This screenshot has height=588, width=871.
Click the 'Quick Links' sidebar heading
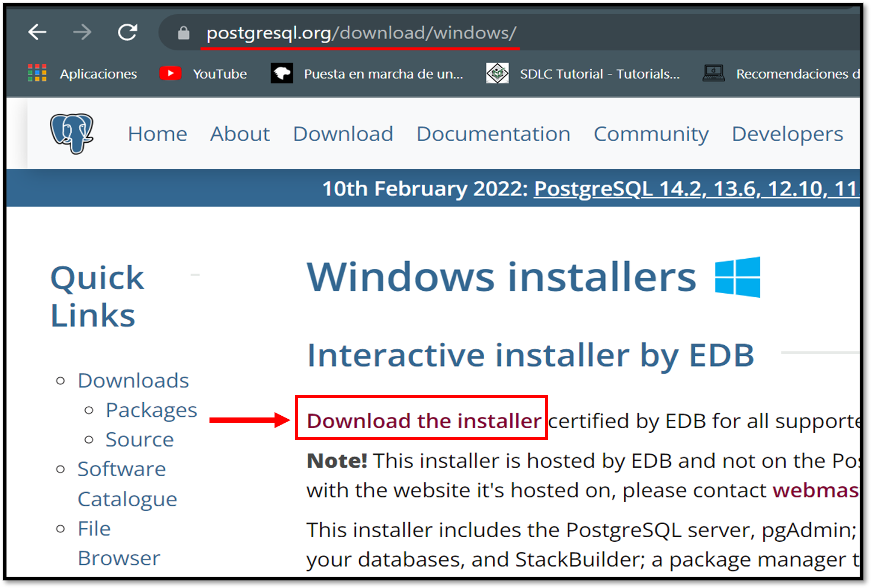point(97,296)
